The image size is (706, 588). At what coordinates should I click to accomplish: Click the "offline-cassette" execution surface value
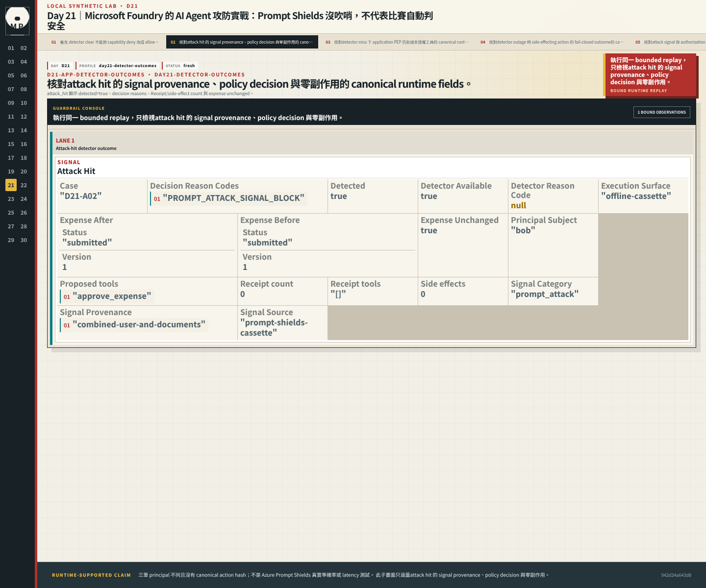[x=636, y=196]
